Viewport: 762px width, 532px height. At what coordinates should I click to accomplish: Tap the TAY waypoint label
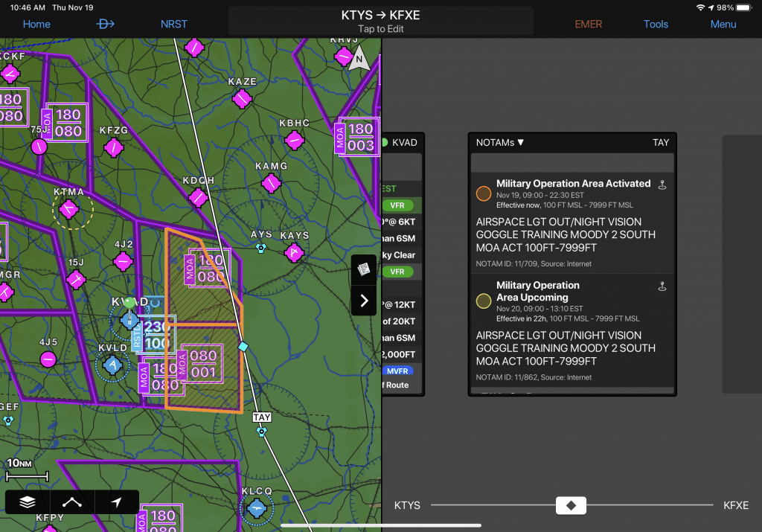(x=261, y=417)
